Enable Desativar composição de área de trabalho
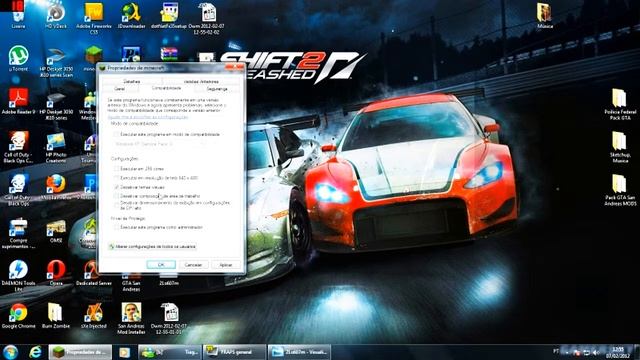Viewport: 640px width, 360px height. pyautogui.click(x=116, y=196)
